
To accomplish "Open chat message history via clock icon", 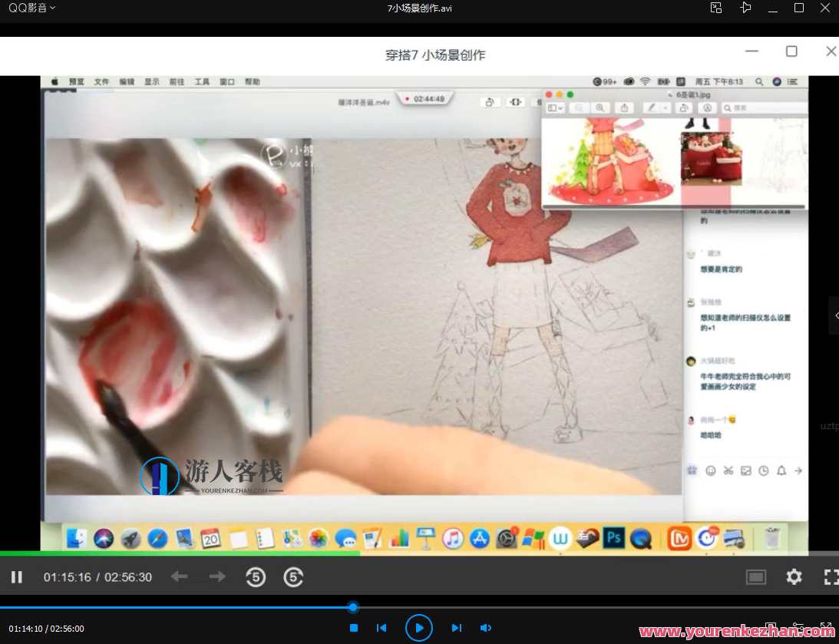I will tap(764, 471).
